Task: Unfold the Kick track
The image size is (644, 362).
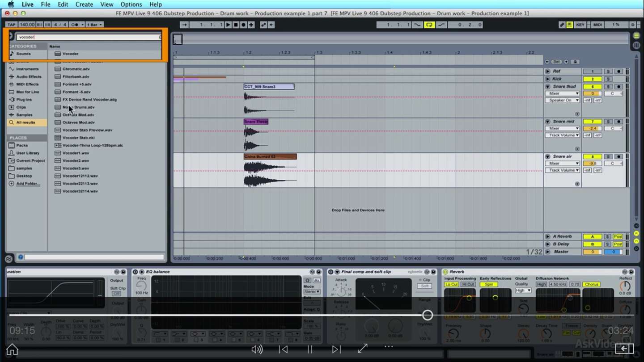Action: [x=548, y=79]
